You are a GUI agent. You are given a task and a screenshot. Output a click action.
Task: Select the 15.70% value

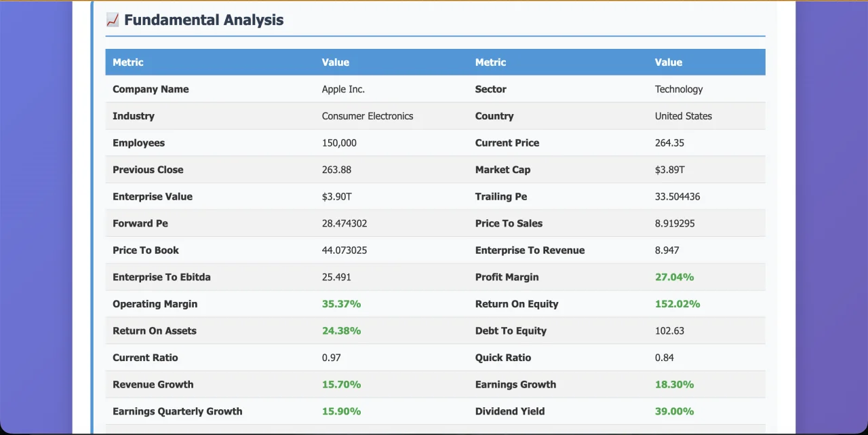click(341, 384)
